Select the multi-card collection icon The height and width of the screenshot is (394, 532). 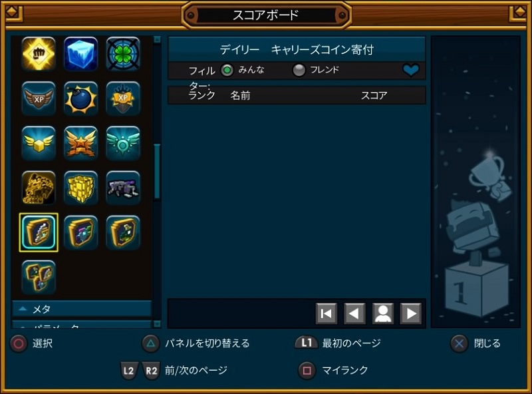[x=39, y=277]
